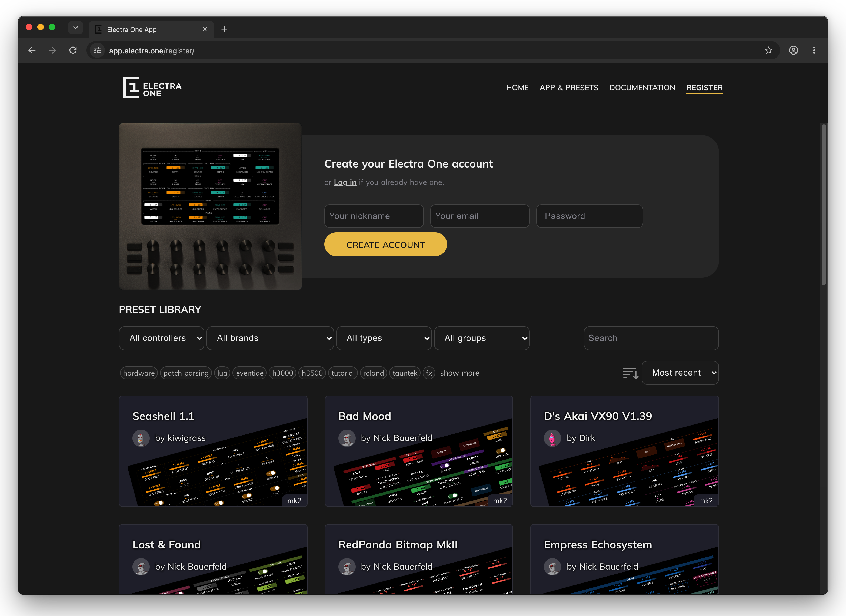Open the Chrome three-dot menu
The image size is (846, 616).
tap(814, 50)
